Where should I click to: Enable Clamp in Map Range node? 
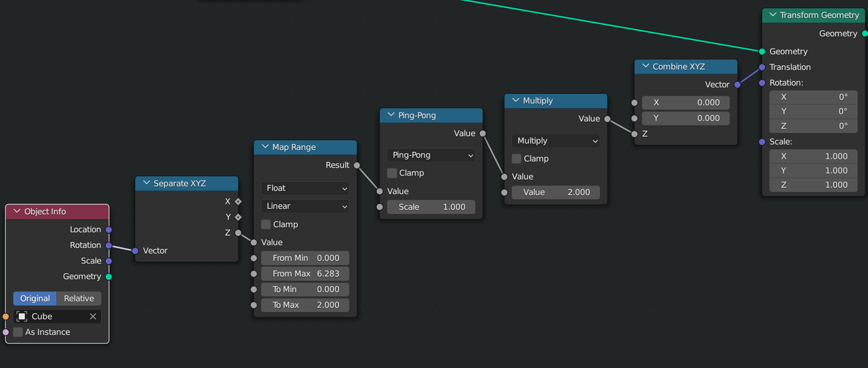[266, 224]
